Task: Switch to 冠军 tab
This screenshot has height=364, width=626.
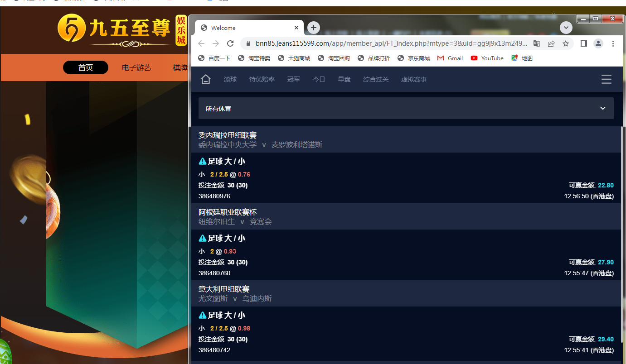Action: 294,79
